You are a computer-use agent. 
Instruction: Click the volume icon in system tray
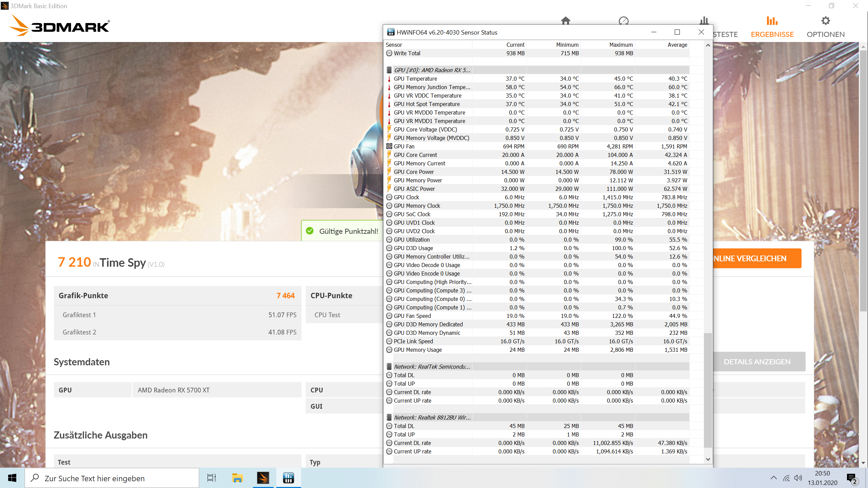click(797, 478)
